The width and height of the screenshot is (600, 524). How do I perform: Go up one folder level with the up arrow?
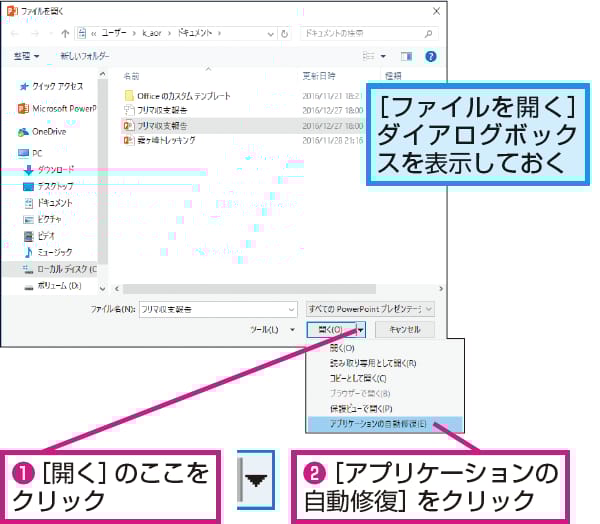(x=65, y=34)
